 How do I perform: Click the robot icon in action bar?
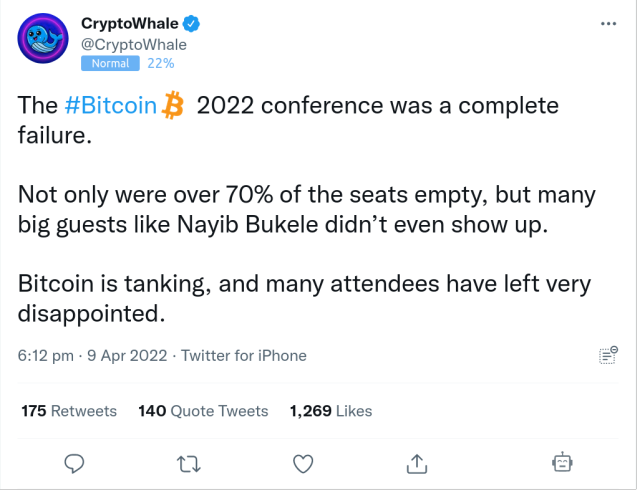coord(562,462)
